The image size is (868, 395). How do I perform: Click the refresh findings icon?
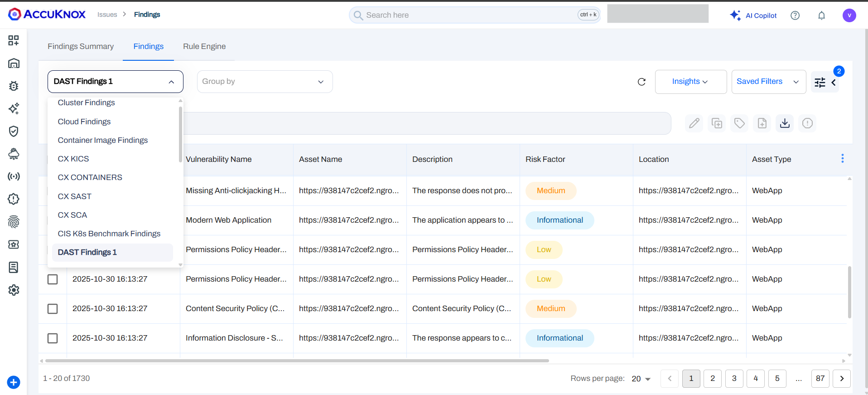pyautogui.click(x=641, y=82)
